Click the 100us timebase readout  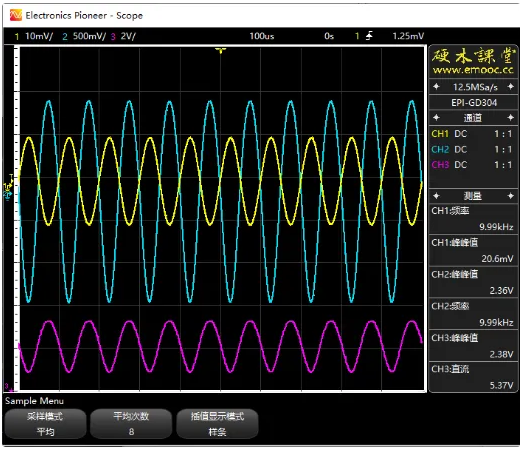262,36
